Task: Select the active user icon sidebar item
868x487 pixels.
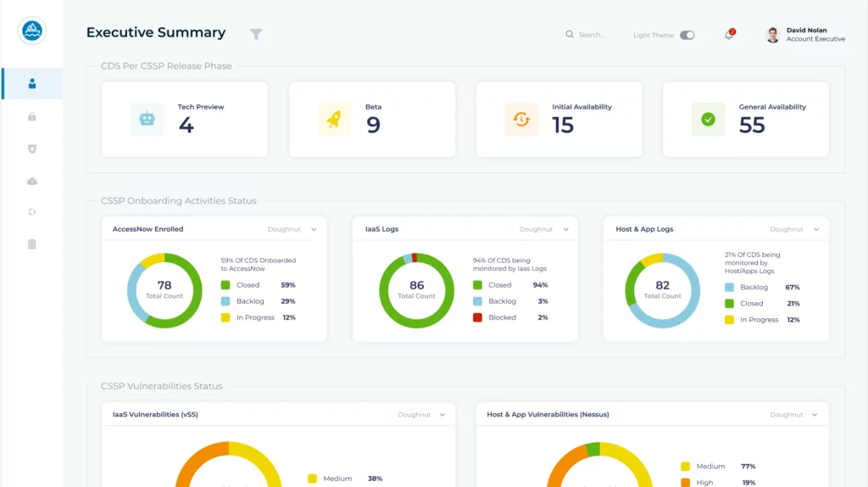Action: coord(32,83)
